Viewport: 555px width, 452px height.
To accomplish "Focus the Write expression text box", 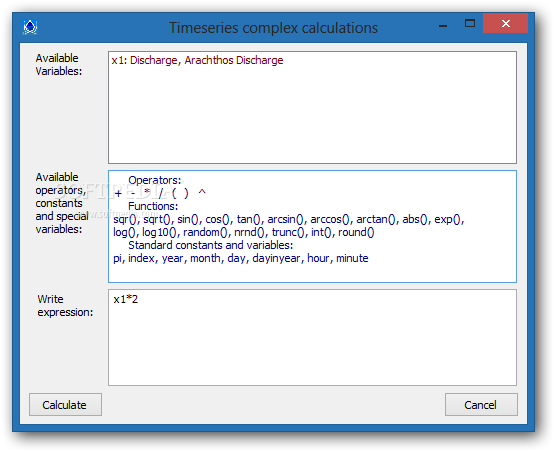I will (x=312, y=337).
